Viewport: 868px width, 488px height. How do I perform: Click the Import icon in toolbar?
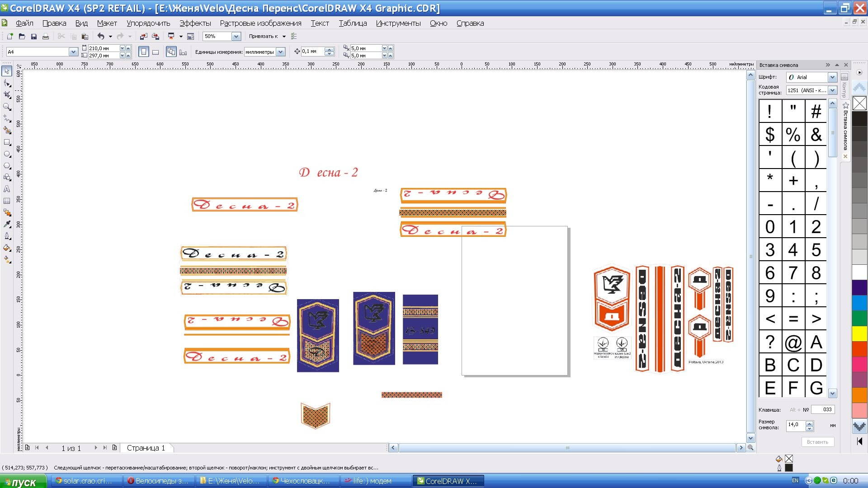pos(144,36)
